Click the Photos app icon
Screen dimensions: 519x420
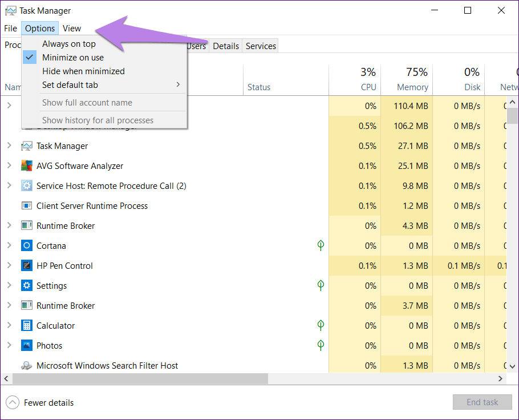click(x=26, y=345)
